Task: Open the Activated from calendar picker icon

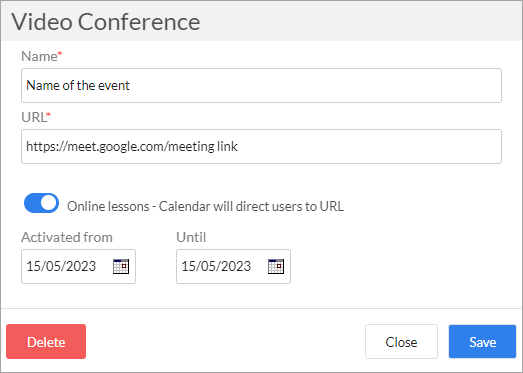Action: (x=121, y=266)
